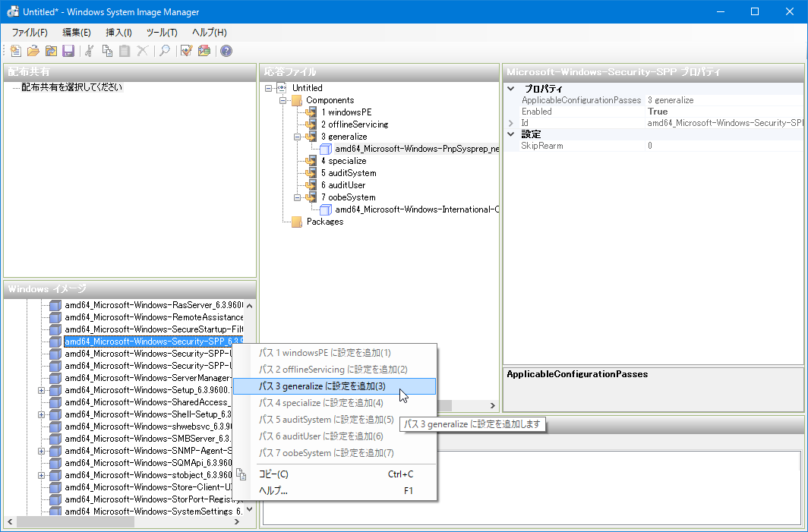Screen dimensions: 808x532
Task: Click the 1 windowsPE pass icon
Action: pyautogui.click(x=311, y=112)
